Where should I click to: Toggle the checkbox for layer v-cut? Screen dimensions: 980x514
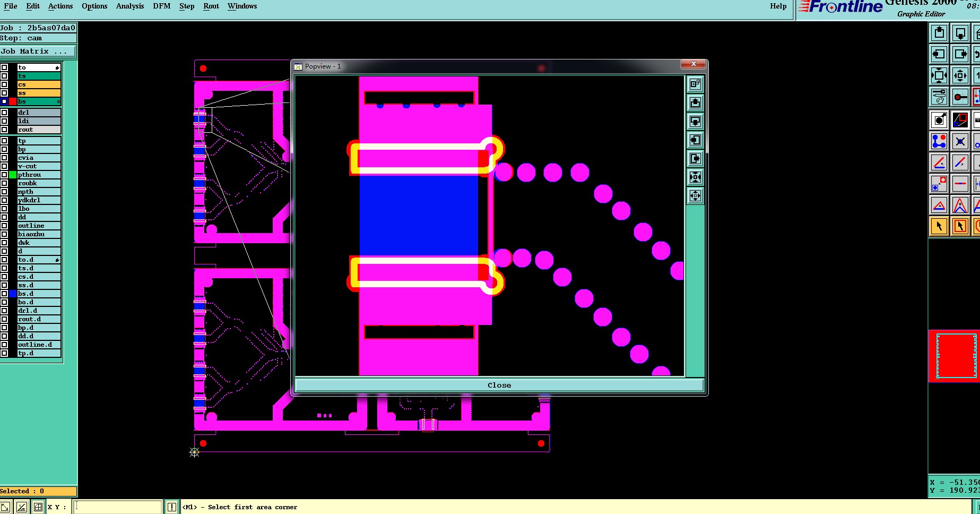coord(4,166)
